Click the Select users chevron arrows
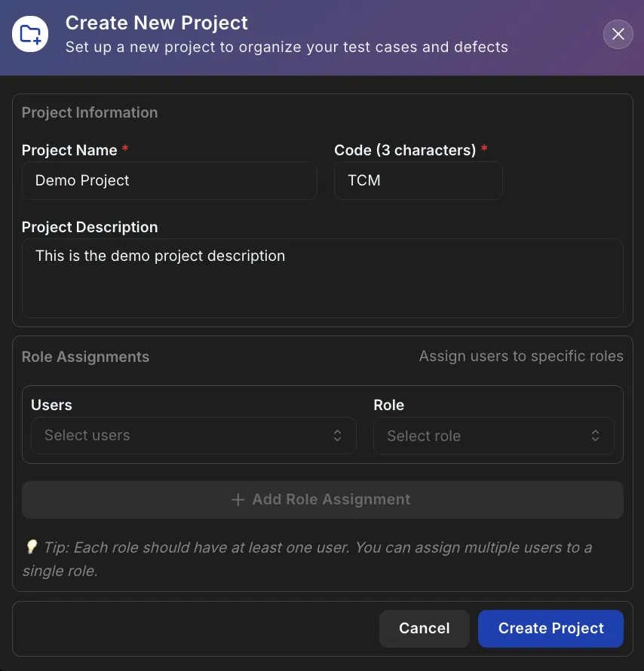644x671 pixels. [x=337, y=436]
